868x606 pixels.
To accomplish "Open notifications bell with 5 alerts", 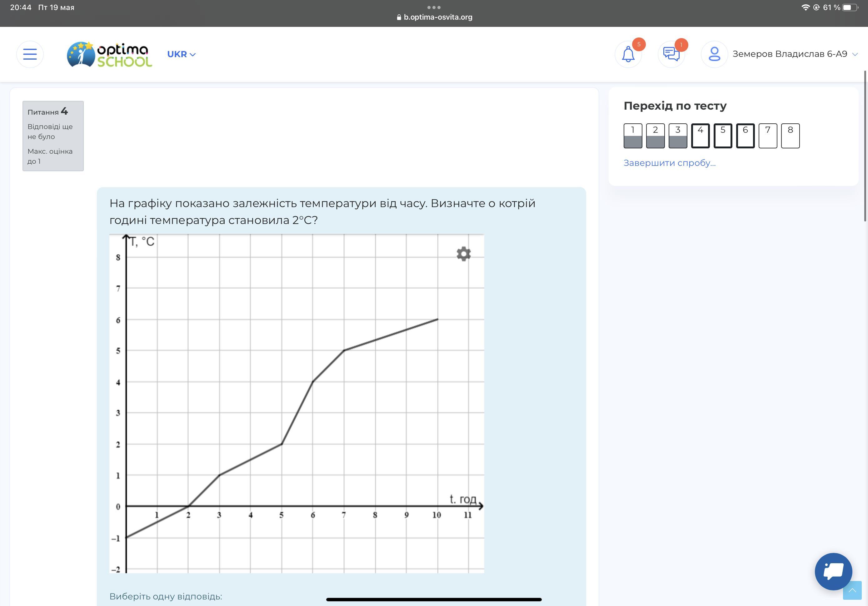I will pyautogui.click(x=628, y=54).
